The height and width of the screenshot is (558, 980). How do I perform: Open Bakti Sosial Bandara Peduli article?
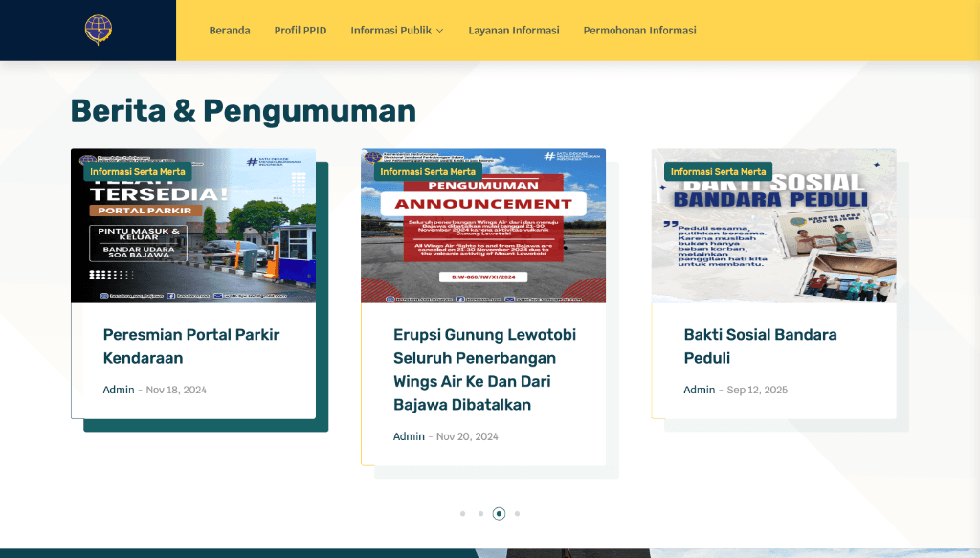click(x=761, y=346)
